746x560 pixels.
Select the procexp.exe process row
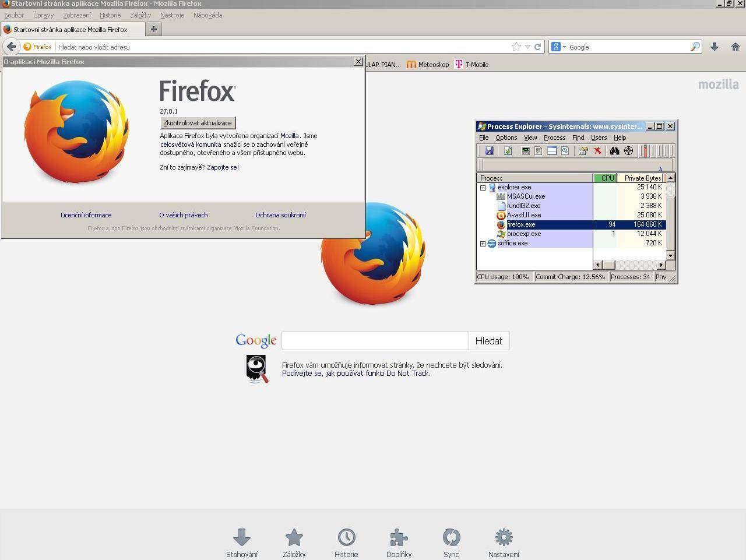click(x=571, y=234)
